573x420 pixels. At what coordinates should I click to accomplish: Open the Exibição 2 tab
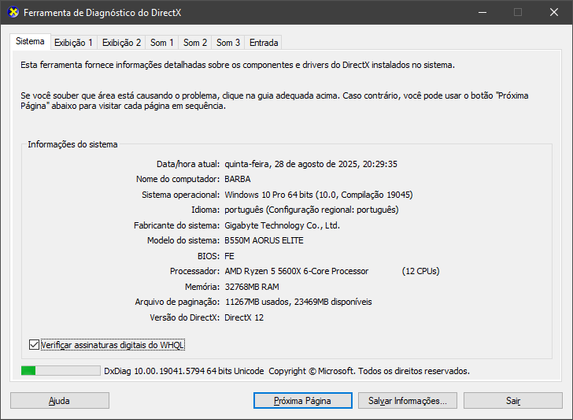pos(121,43)
